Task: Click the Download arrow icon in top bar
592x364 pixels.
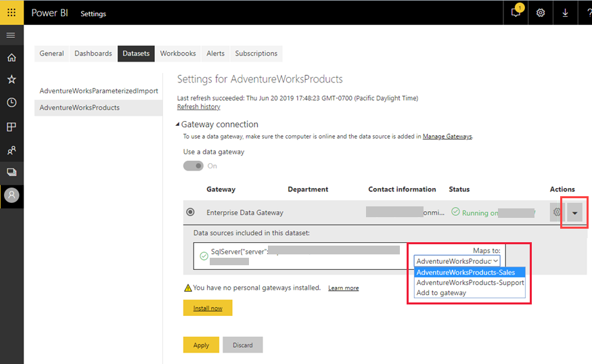Action: pos(565,12)
